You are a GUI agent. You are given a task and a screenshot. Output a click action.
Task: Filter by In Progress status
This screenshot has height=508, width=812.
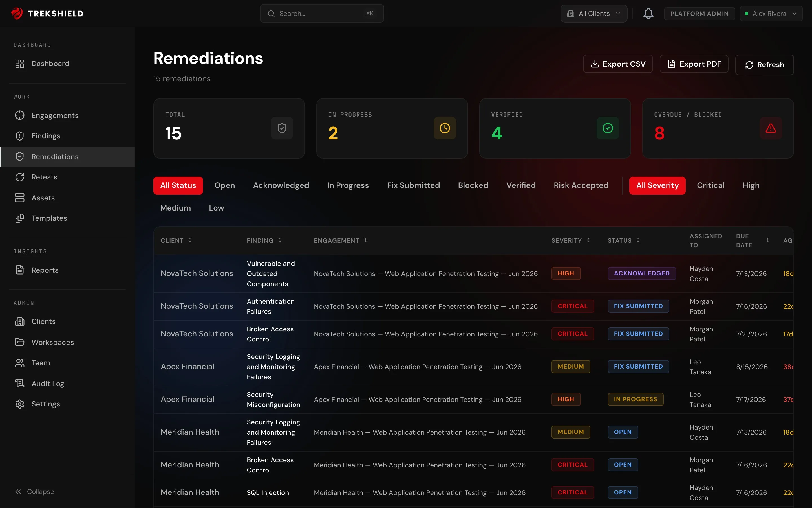[348, 185]
